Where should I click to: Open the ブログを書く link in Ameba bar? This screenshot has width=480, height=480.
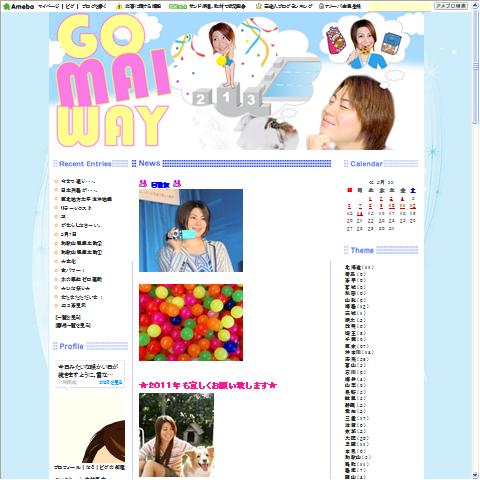(94, 6)
